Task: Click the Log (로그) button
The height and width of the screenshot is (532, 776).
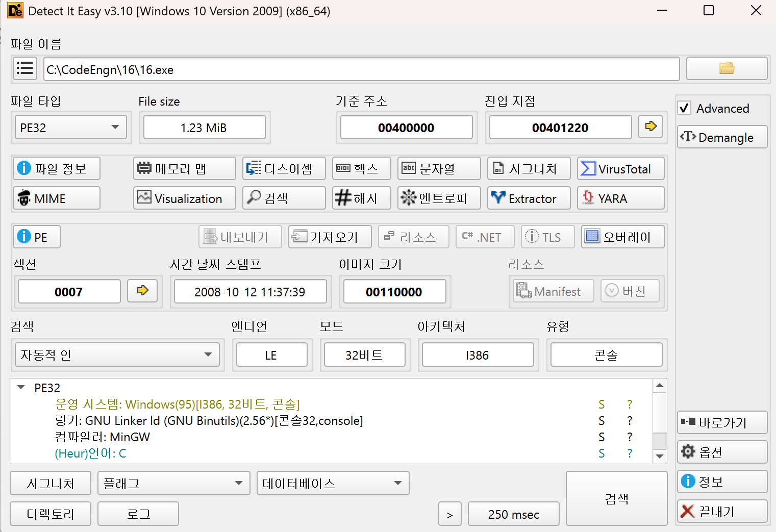Action: (138, 514)
